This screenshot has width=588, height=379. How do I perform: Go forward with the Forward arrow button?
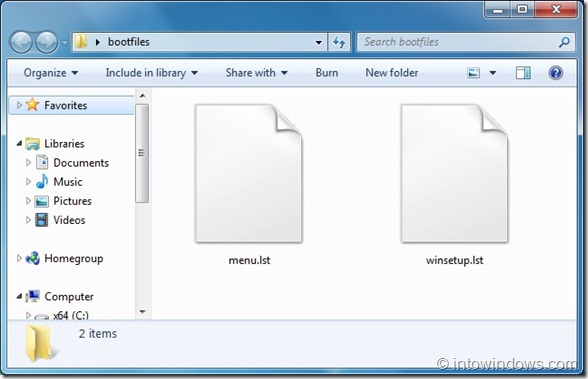pos(46,42)
